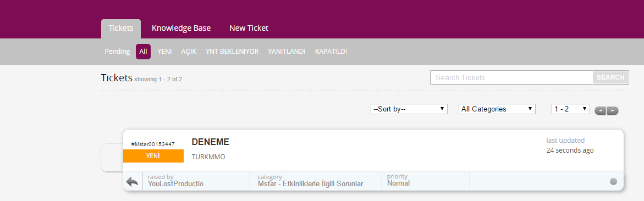Filter by YANITLANDI status
Viewport: 644px width, 201px height.
tap(287, 52)
